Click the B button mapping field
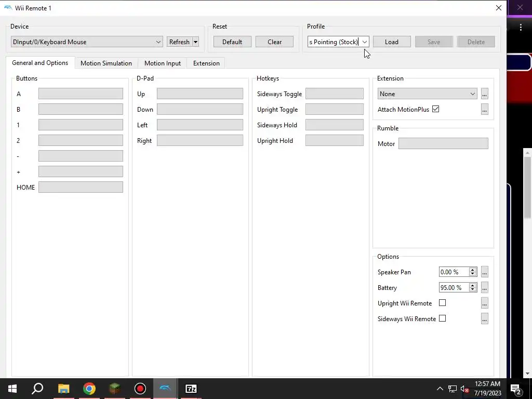Viewport: 532px width, 399px height. [x=81, y=109]
